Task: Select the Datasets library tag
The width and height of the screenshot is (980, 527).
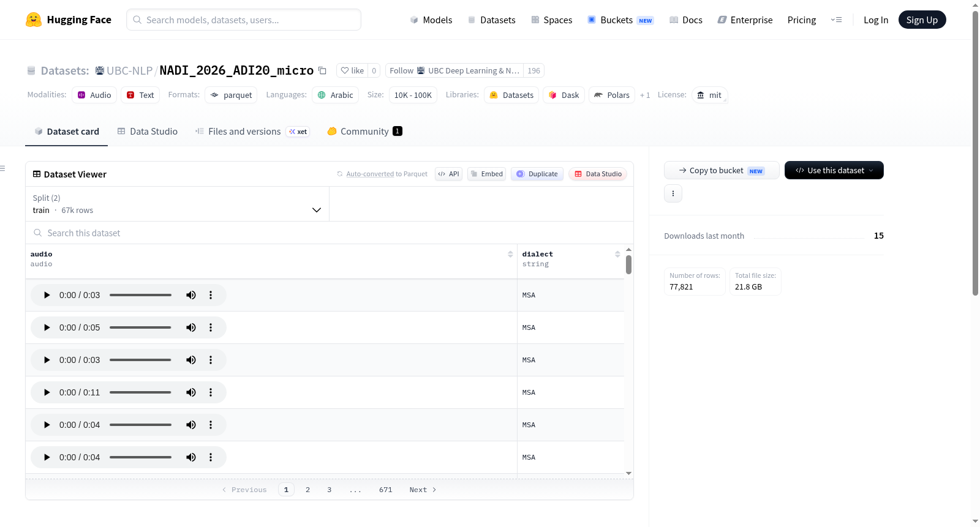Action: tap(511, 95)
